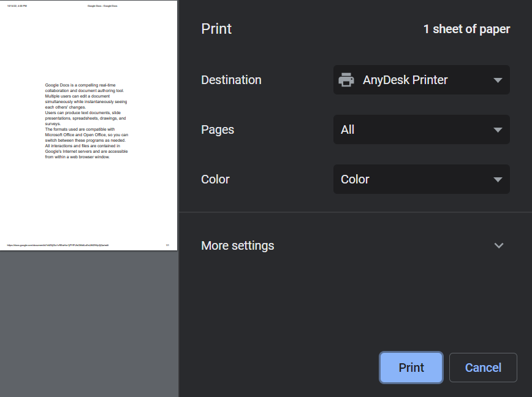
Task: Click the 'Google Docs - Google Docs' preview header title
Action: (102, 6)
